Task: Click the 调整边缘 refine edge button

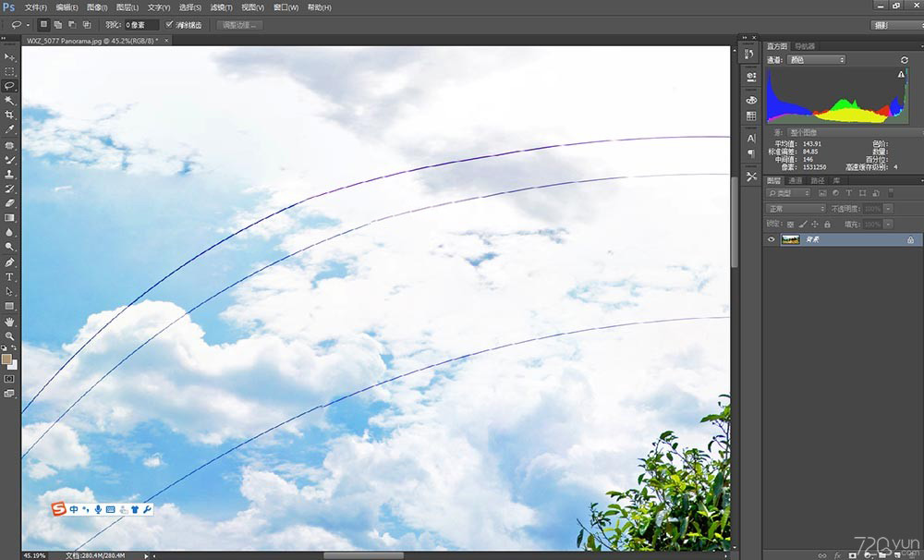Action: [x=241, y=25]
